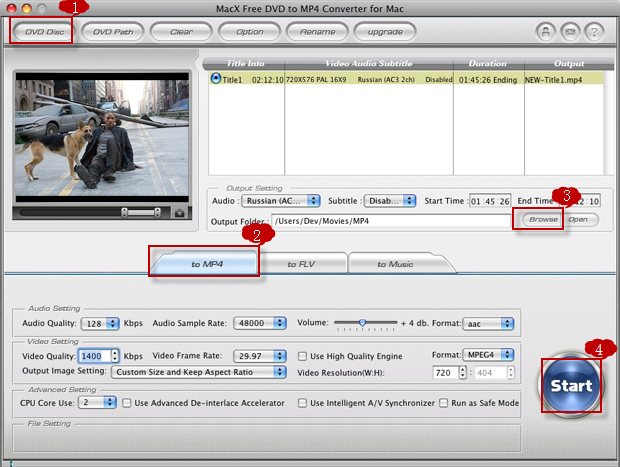Click the camera snapshot icon under preview
Viewport: 620px width, 467px height.
179,212
